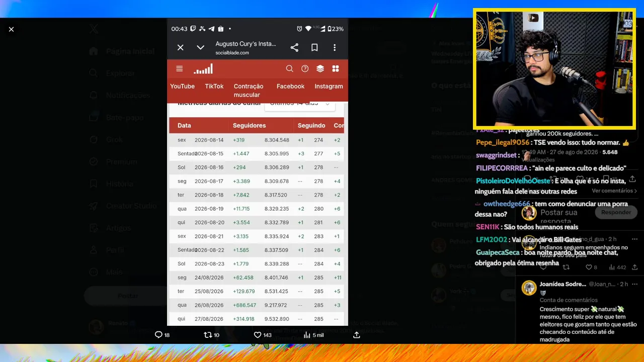The height and width of the screenshot is (362, 644).
Task: Tap the downward chevron beside Augusto Cury's page title
Action: click(x=200, y=47)
